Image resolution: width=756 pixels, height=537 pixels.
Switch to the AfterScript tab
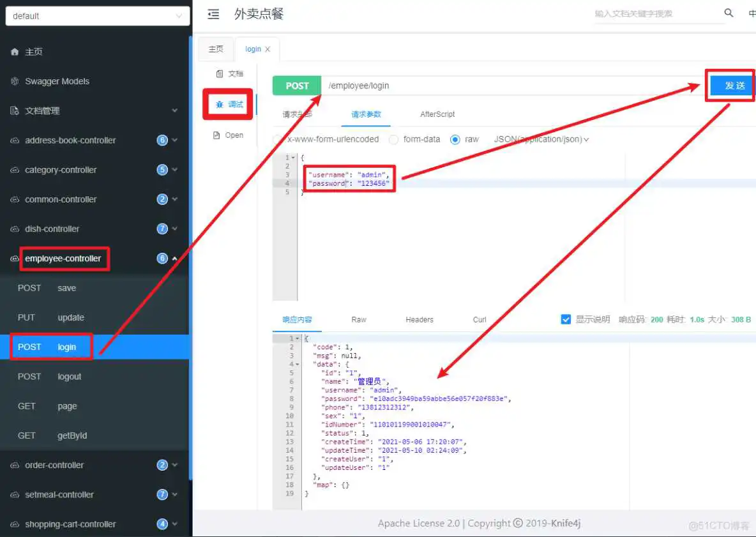tap(437, 114)
